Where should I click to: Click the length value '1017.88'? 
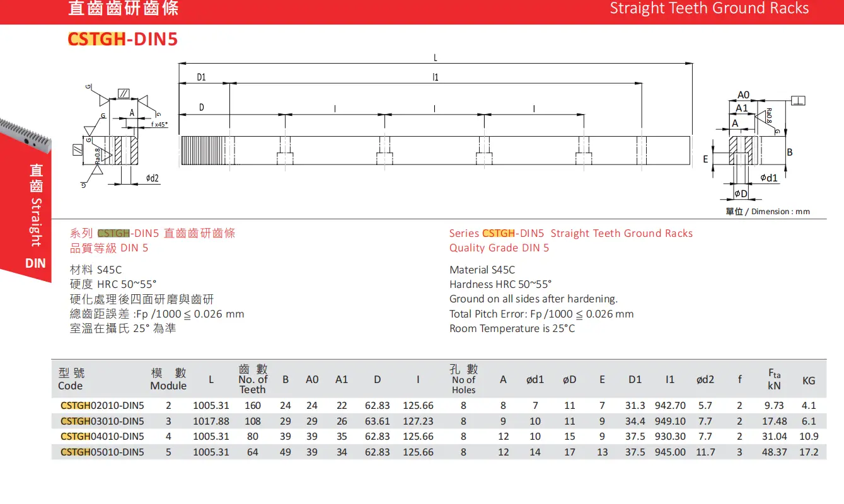pyautogui.click(x=211, y=421)
